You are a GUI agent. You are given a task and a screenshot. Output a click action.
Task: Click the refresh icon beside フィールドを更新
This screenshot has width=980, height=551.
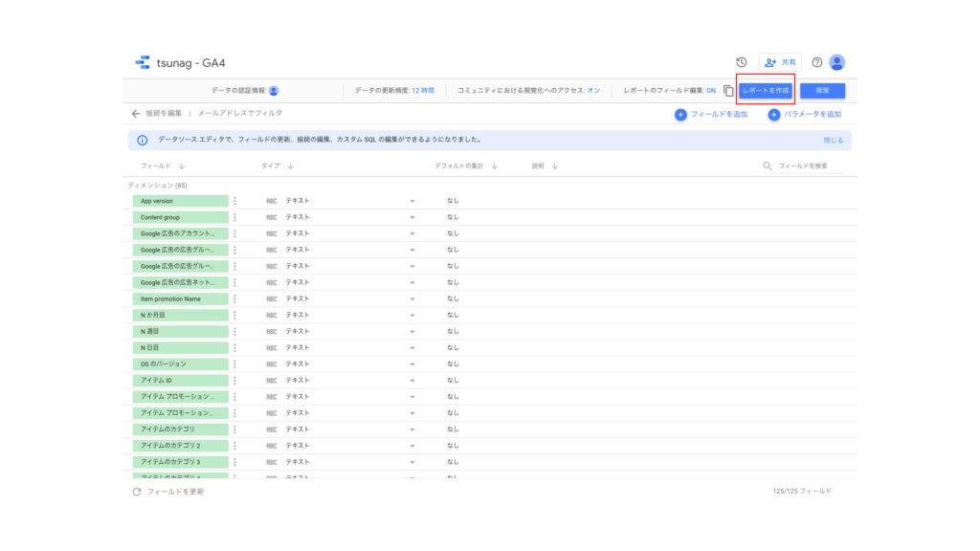[136, 492]
